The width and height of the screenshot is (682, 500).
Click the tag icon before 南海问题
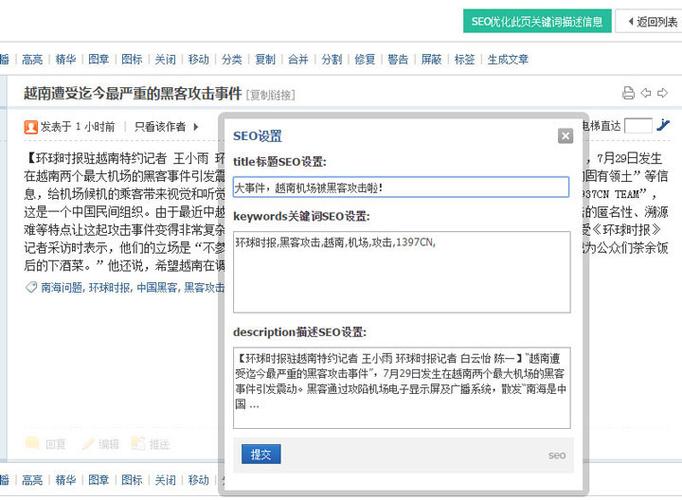[x=30, y=287]
